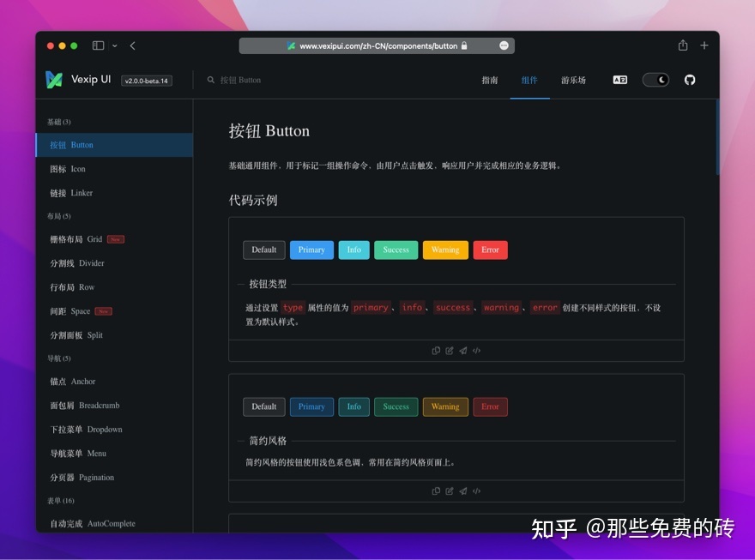Click the solid red Error button
755x560 pixels.
click(x=490, y=250)
